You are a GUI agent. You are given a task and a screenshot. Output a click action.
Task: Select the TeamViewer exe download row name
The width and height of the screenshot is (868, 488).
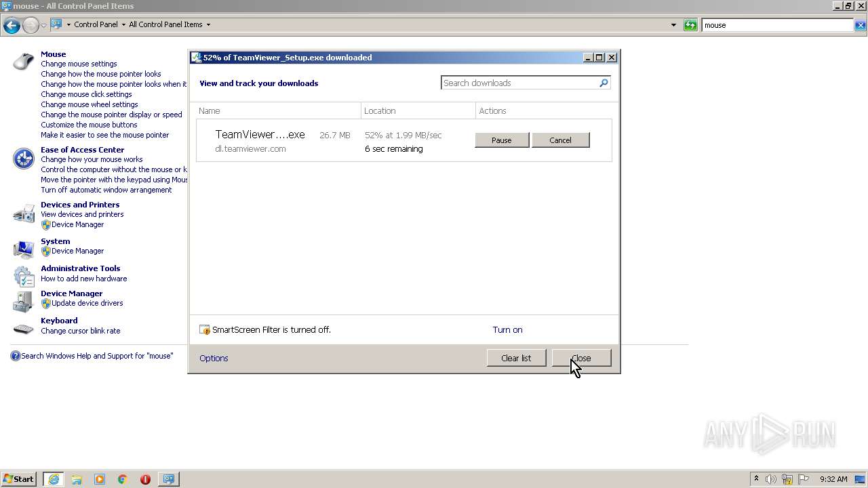coord(260,134)
